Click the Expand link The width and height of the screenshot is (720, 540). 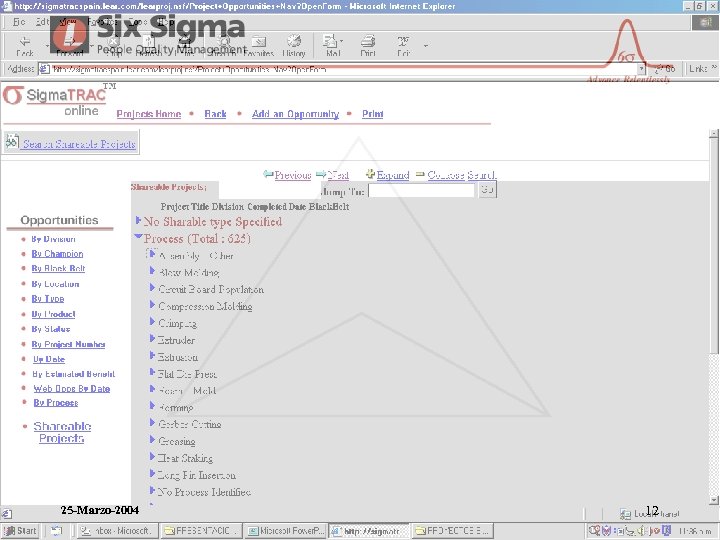[x=393, y=175]
